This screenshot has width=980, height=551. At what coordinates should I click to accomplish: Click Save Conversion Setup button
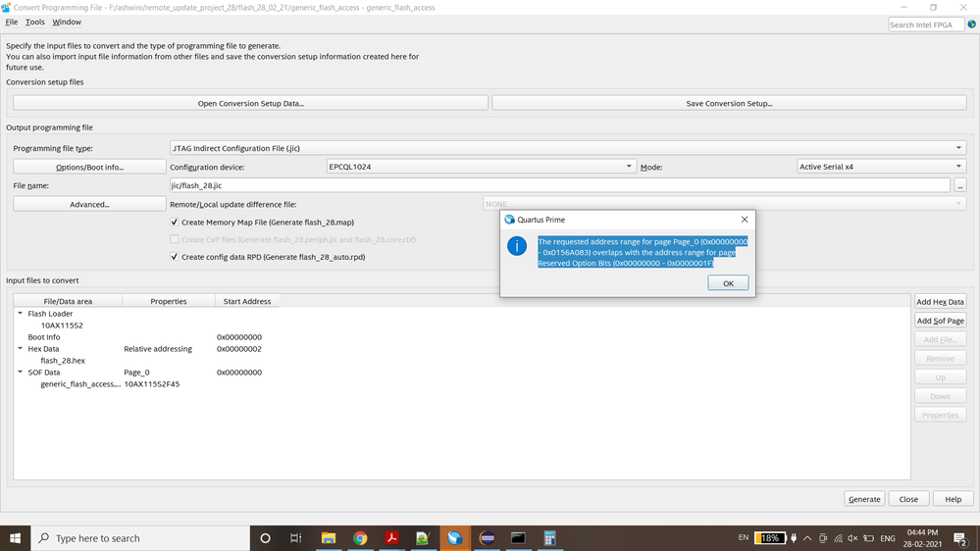(729, 104)
